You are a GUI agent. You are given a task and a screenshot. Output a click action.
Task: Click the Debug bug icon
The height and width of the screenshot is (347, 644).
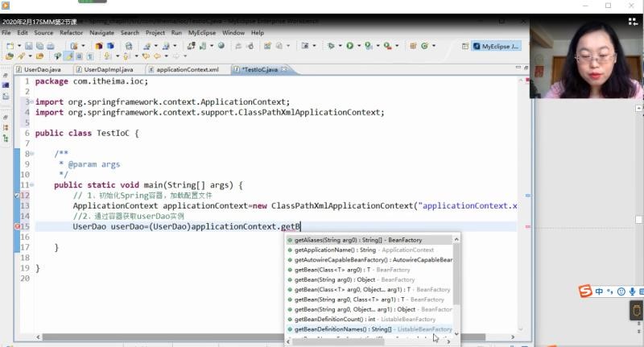[331, 46]
